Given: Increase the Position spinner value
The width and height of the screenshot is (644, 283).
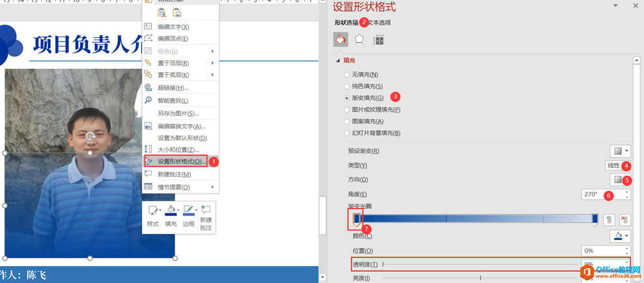Looking at the screenshot, I should click(627, 248).
